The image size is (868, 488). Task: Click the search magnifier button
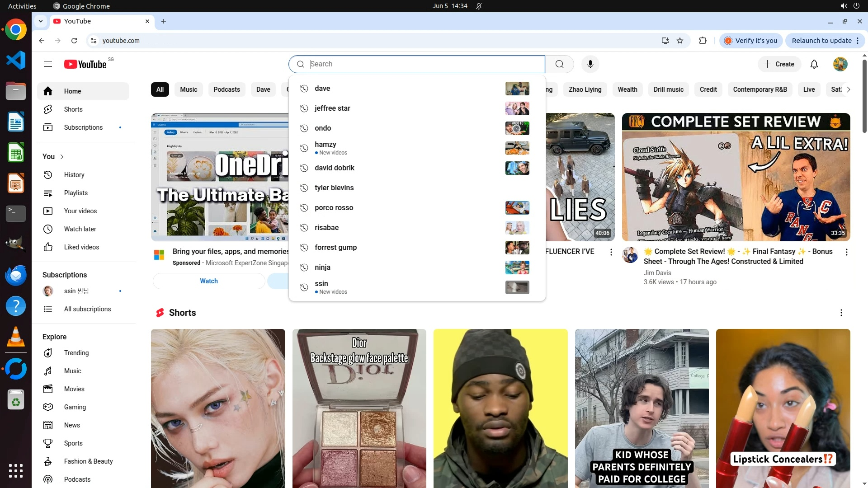[x=559, y=64]
